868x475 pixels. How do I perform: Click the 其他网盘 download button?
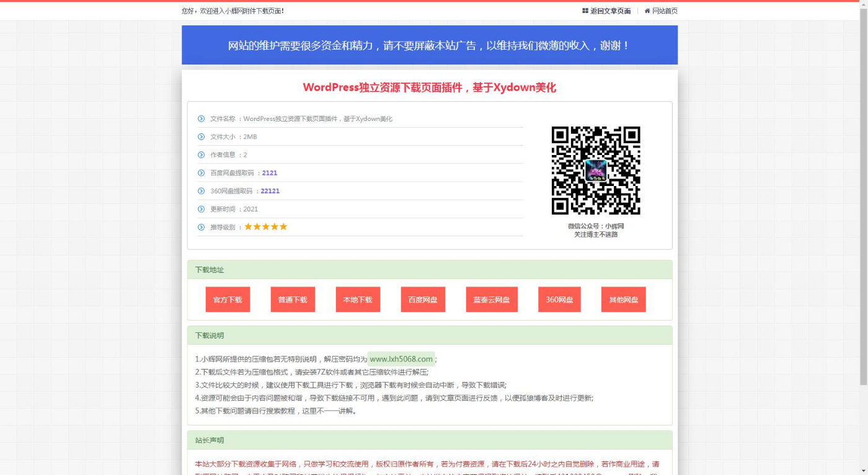(x=623, y=300)
